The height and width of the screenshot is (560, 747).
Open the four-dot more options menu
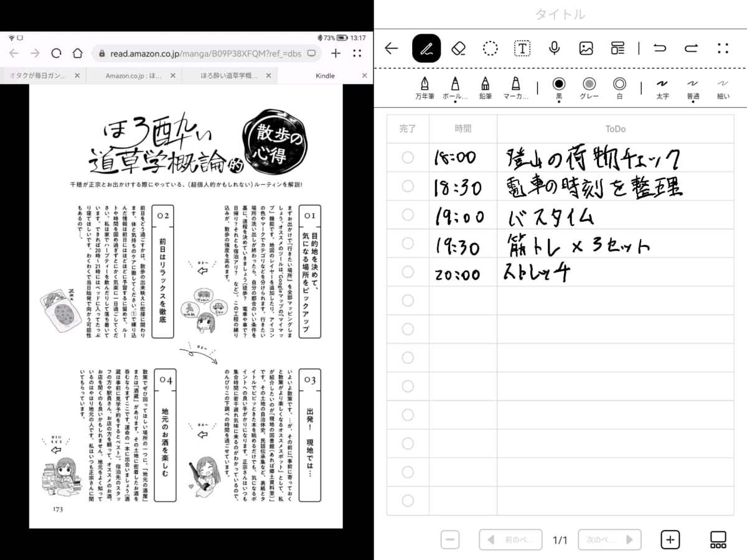(723, 49)
